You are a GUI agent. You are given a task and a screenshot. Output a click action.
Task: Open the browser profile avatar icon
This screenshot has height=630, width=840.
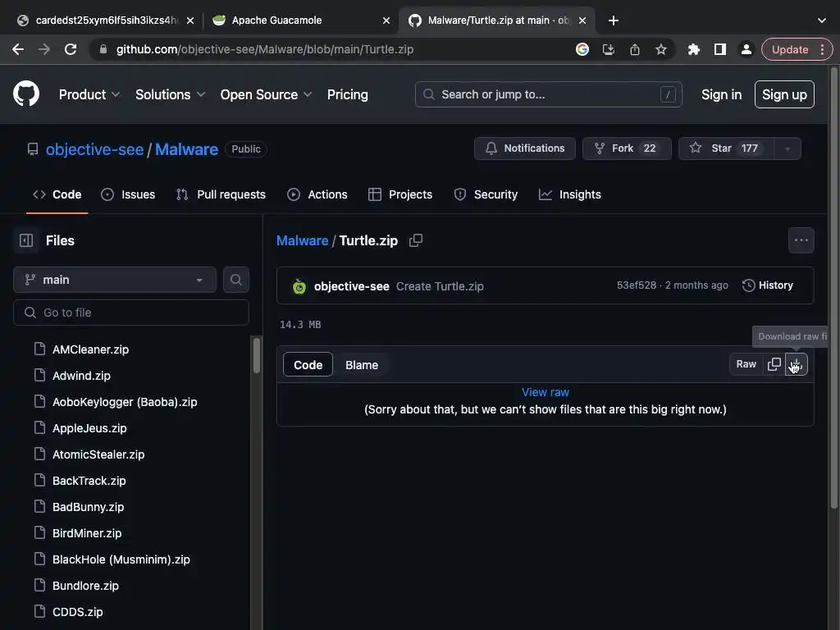click(746, 49)
